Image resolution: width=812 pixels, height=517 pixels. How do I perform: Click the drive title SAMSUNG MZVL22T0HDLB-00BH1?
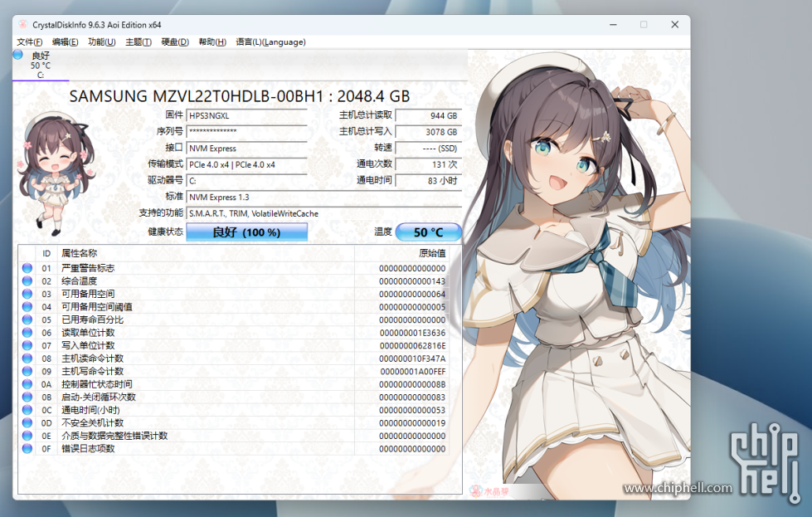coord(197,95)
